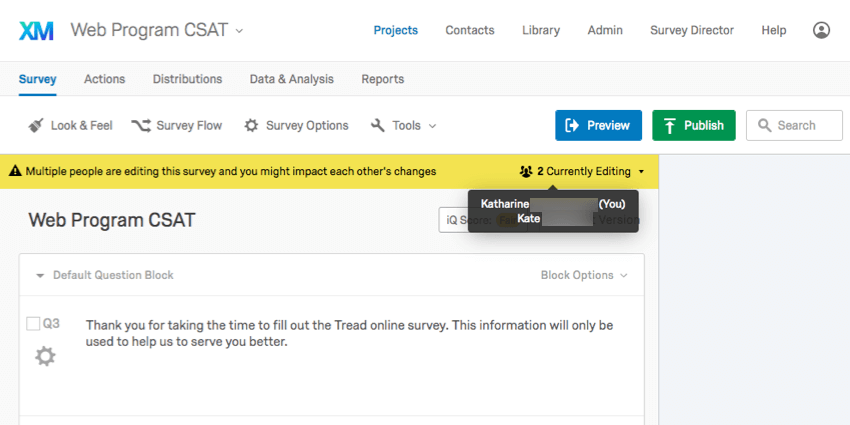Click the green Publish button
Viewport: 850px width, 425px height.
(x=694, y=126)
